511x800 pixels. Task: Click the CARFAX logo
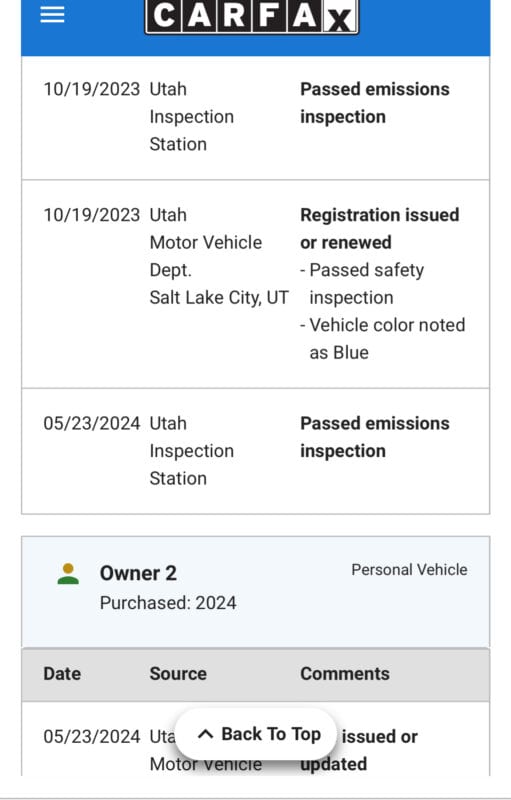252,16
